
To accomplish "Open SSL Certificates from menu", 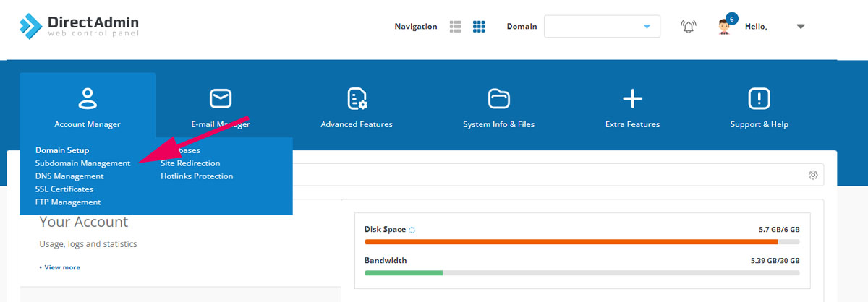I will coord(64,189).
